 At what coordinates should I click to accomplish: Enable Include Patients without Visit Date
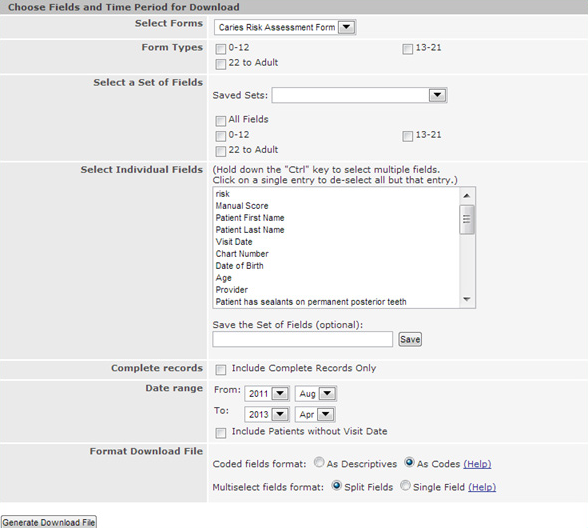click(220, 433)
